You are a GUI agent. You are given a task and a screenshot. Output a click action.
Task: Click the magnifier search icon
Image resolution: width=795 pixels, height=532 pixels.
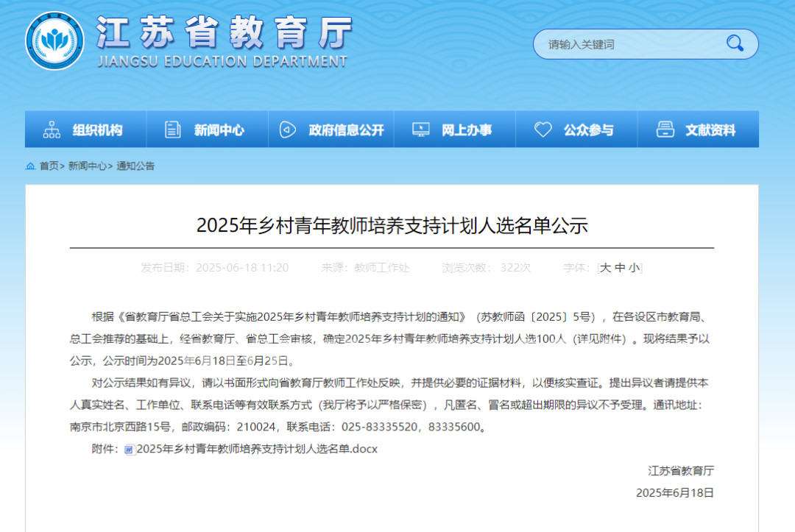(735, 43)
